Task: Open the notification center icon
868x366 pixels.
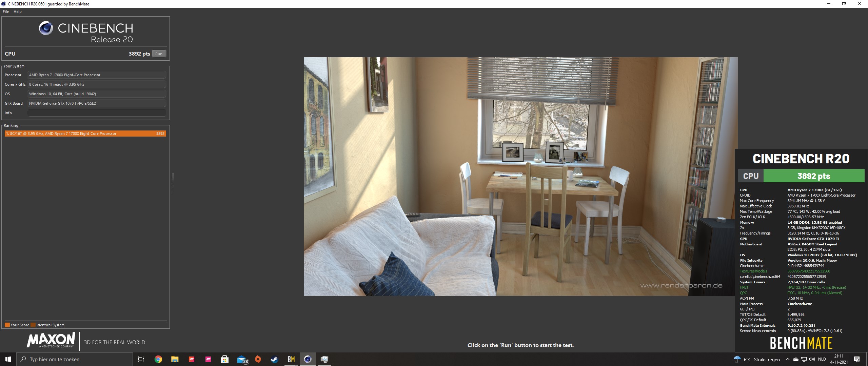Action: pos(857,359)
